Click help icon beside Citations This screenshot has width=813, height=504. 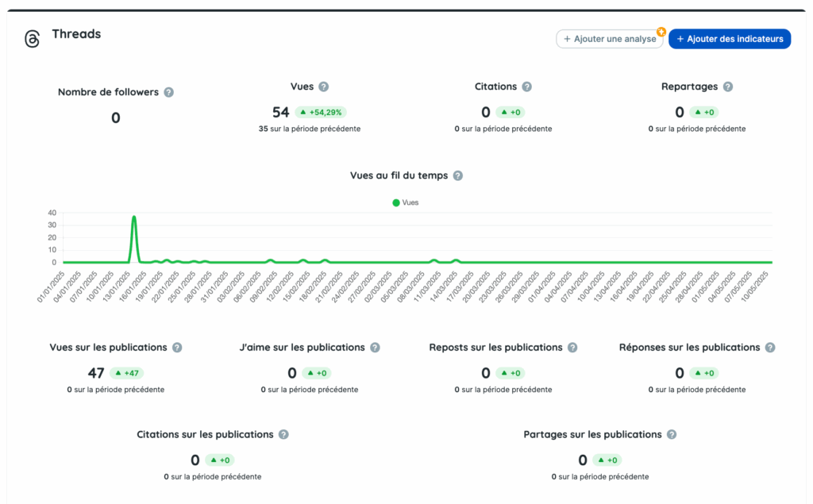click(526, 87)
